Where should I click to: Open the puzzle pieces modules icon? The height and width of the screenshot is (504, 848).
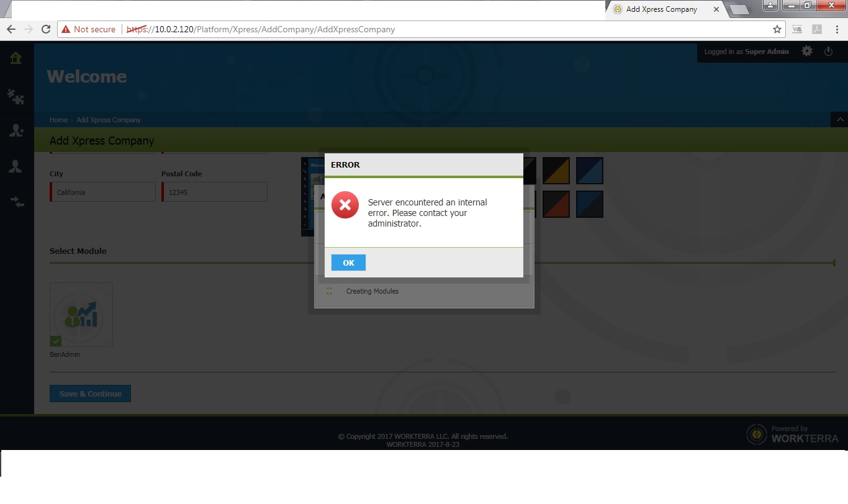[16, 96]
